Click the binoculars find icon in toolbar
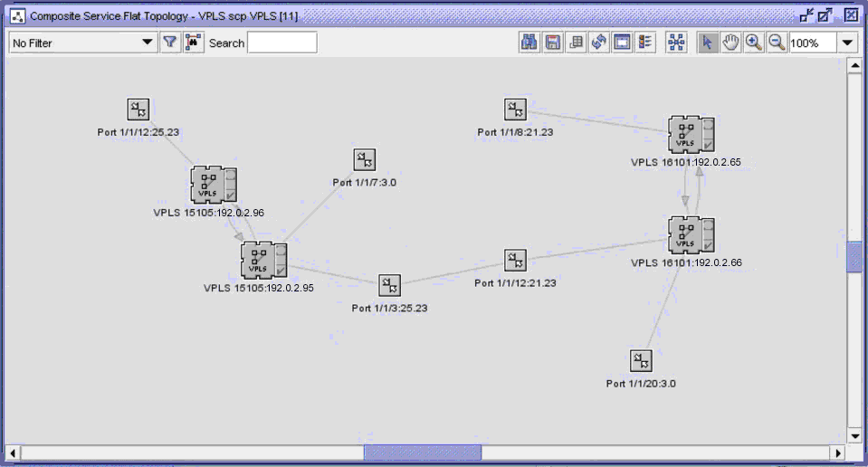868x467 pixels. [x=529, y=43]
